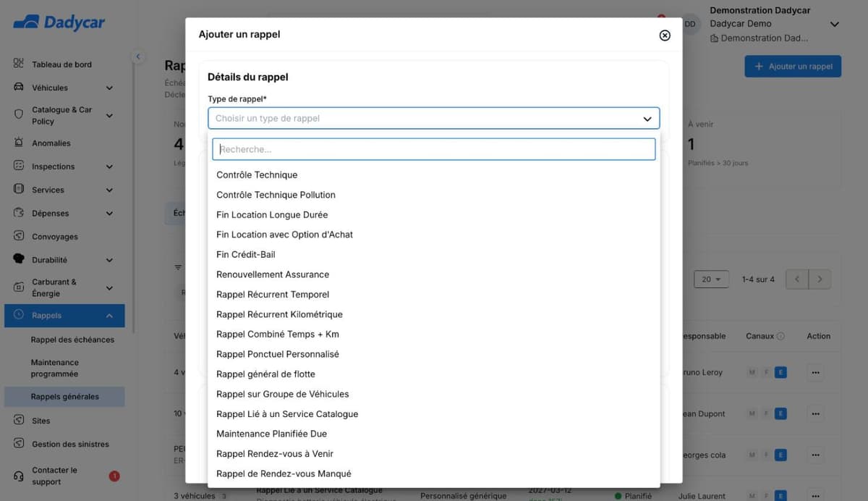This screenshot has height=501, width=868.
Task: Select Contrôle Technique Pollution option
Action: (x=276, y=195)
